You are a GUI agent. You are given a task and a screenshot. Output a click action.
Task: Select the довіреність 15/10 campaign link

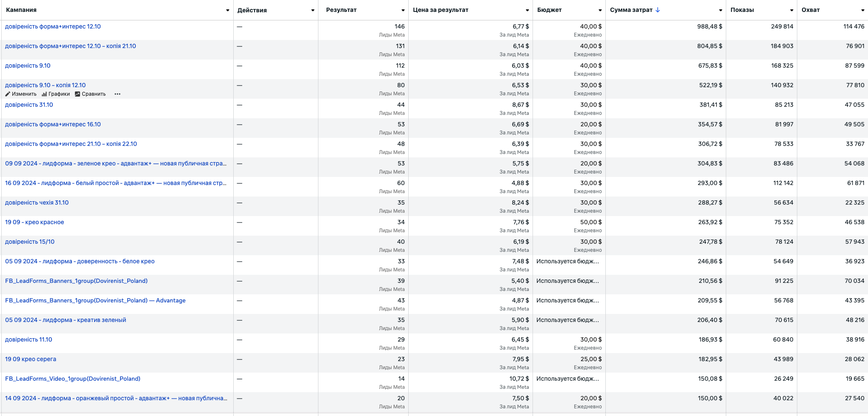point(30,242)
